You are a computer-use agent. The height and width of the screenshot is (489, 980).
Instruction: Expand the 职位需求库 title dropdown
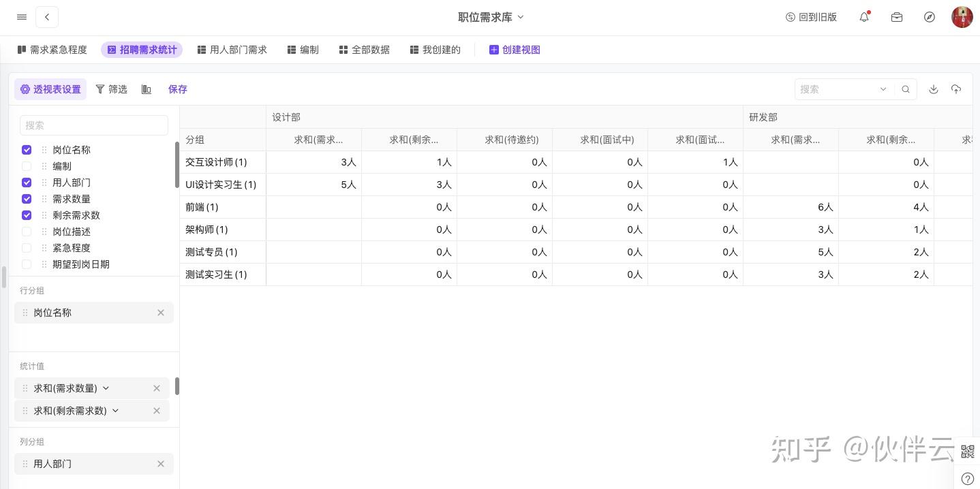coord(521,17)
